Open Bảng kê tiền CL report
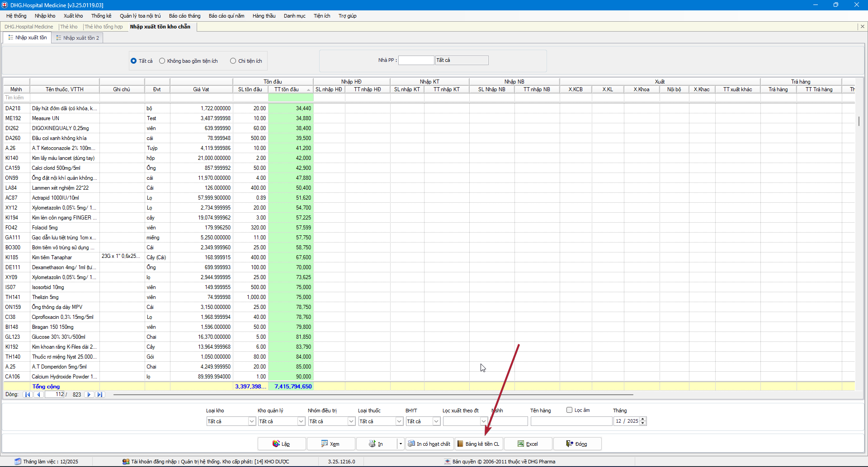The image size is (868, 467). [x=479, y=444]
